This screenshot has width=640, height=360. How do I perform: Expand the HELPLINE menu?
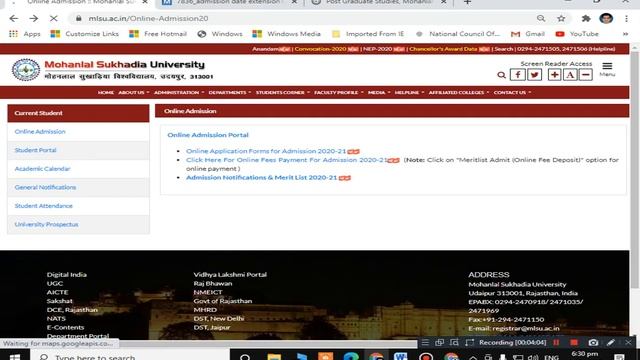tap(409, 93)
